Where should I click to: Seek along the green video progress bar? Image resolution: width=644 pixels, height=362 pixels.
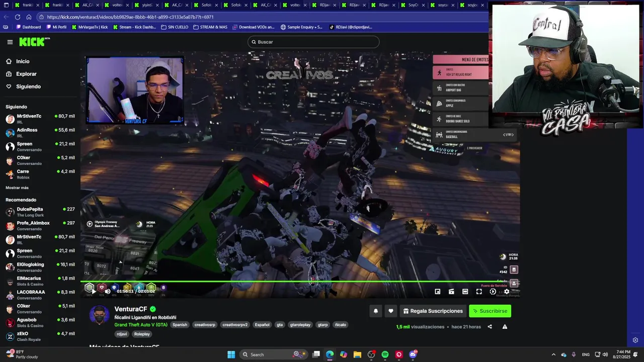[x=300, y=282]
